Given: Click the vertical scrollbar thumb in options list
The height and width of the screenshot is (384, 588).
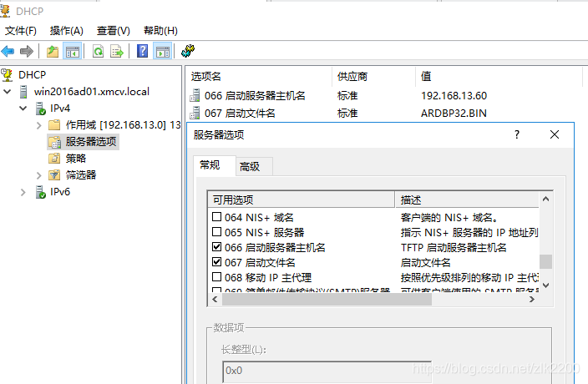Looking at the screenshot, I should 546,261.
